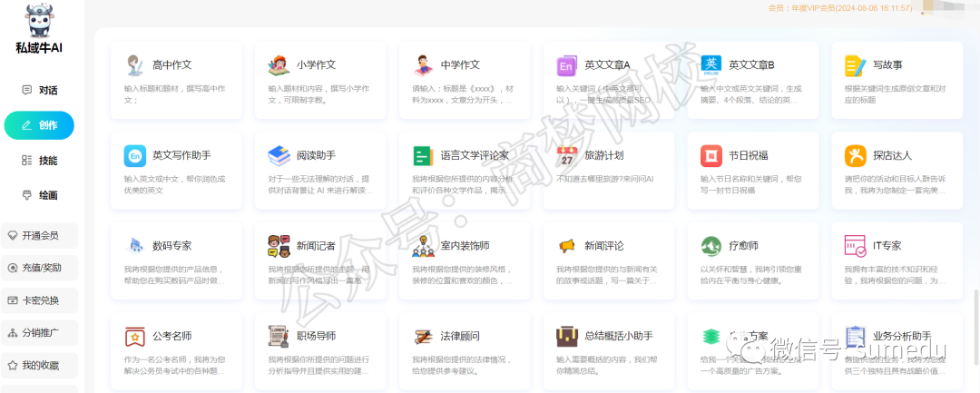Click the 阅读助手 book stack icon
Screen dimensions: 980x393
click(x=279, y=155)
